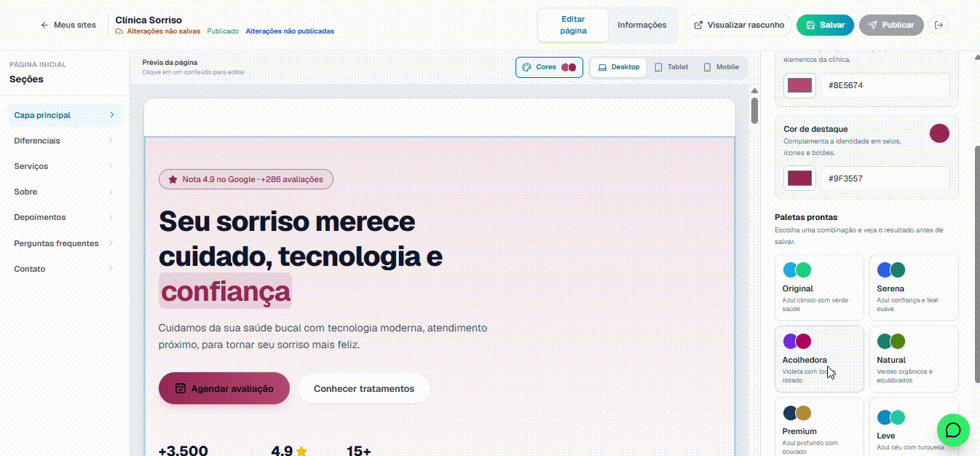Open the Diferenciais section

tap(65, 141)
